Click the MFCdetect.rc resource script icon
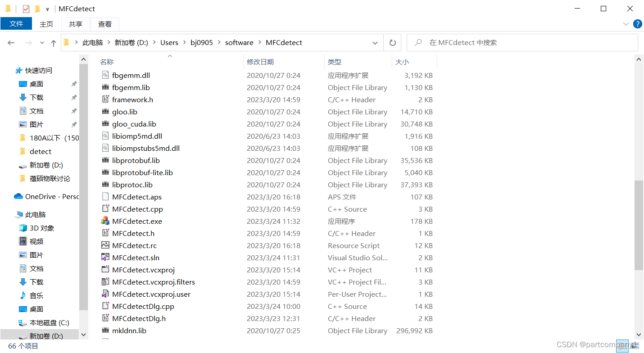The width and height of the screenshot is (644, 353). click(105, 245)
